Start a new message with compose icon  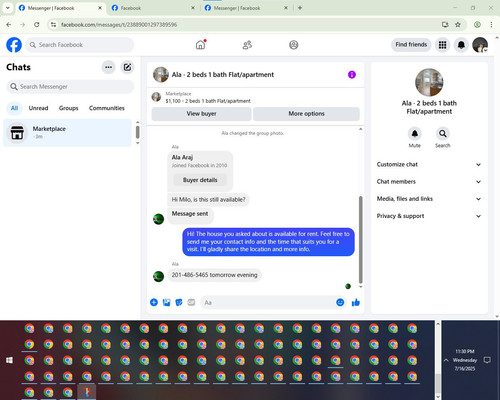coord(127,67)
